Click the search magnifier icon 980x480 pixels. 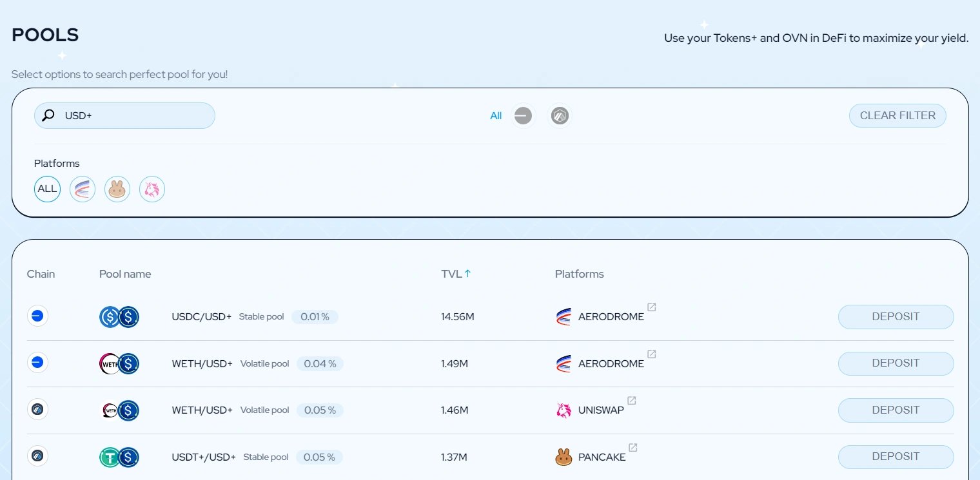48,116
